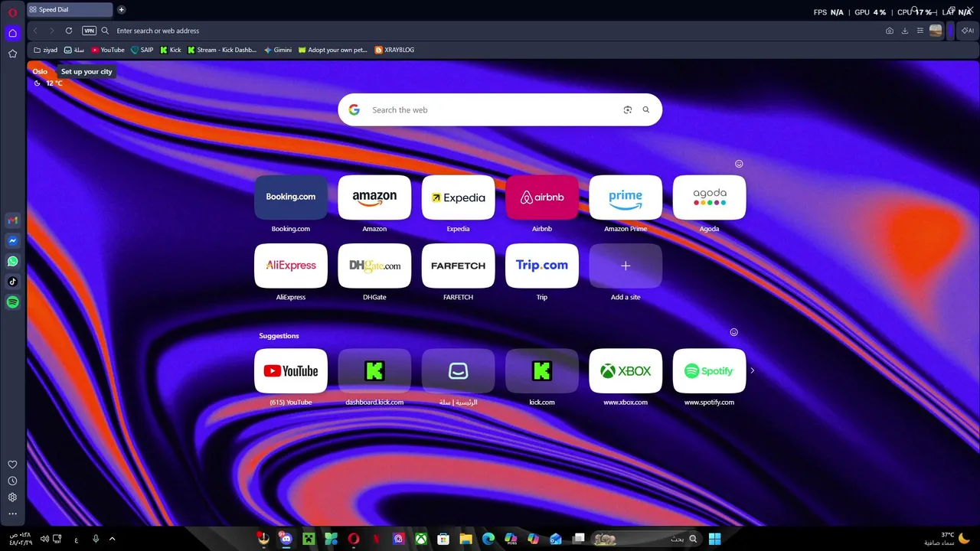Viewport: 980px width, 551px height.
Task: Open Xbox app on the taskbar
Action: [421, 539]
